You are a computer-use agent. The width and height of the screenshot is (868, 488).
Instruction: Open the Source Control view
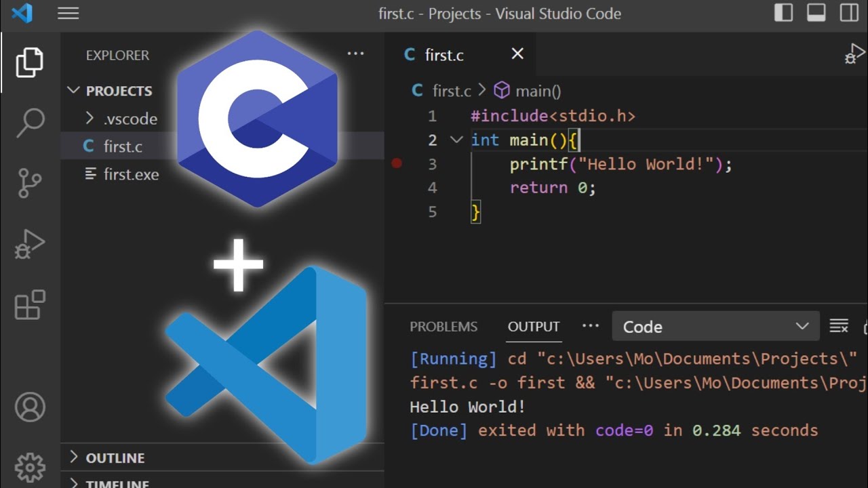click(30, 183)
